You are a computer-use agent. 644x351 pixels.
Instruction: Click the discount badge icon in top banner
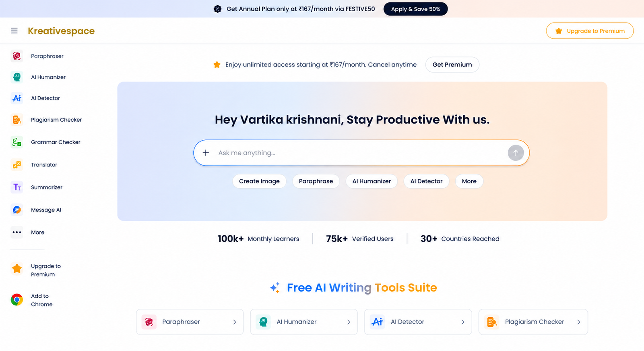click(x=217, y=9)
